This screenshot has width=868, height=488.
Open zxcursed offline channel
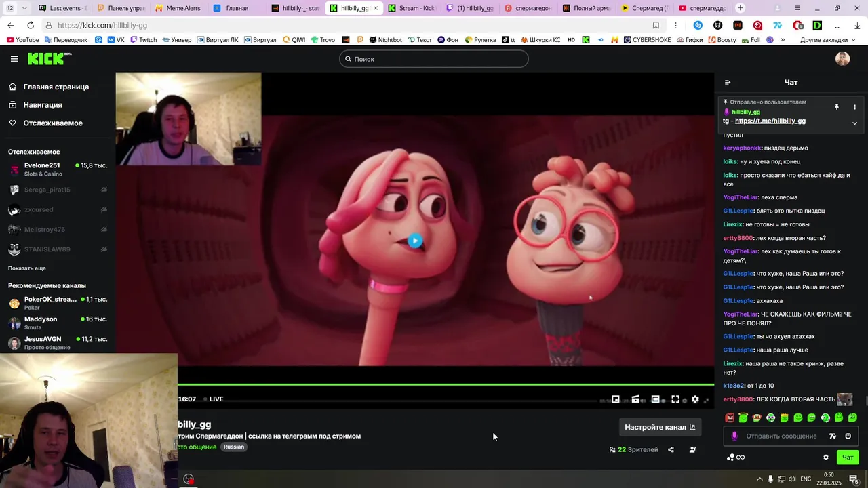[58, 210]
